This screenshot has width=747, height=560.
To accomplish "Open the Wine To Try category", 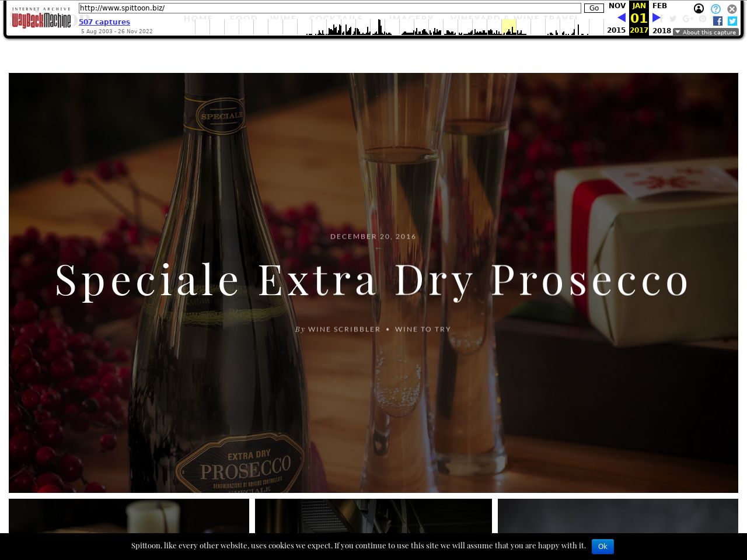I will click(423, 329).
